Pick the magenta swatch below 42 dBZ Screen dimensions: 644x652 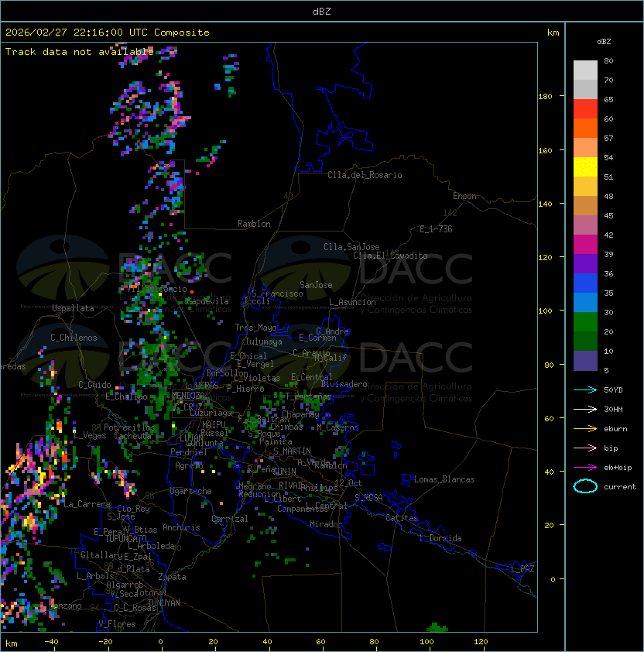pos(585,245)
